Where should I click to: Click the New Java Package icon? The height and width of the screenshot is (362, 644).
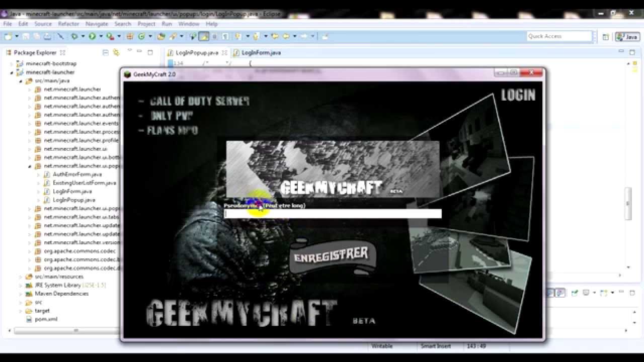point(129,36)
